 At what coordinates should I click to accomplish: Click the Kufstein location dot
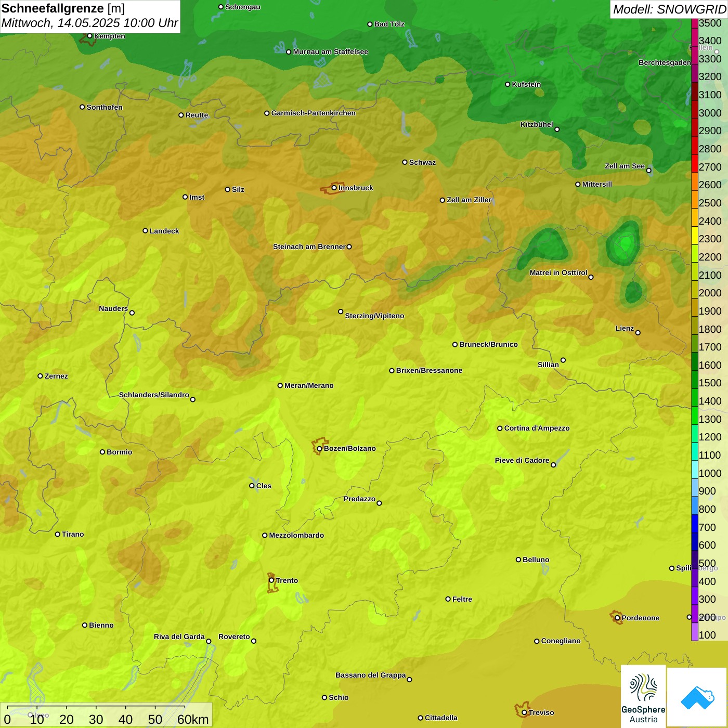(x=508, y=84)
